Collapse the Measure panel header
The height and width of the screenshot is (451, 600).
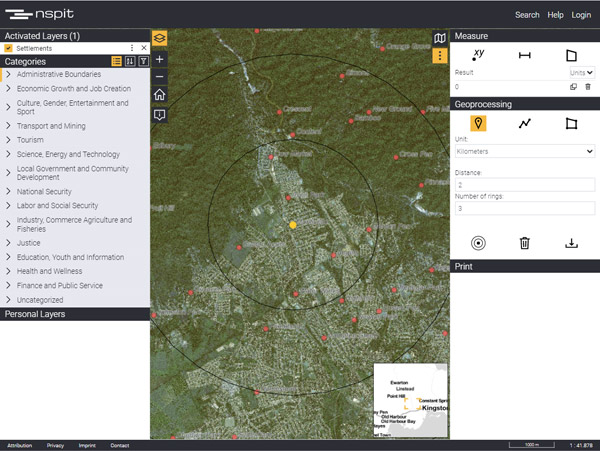coord(525,36)
